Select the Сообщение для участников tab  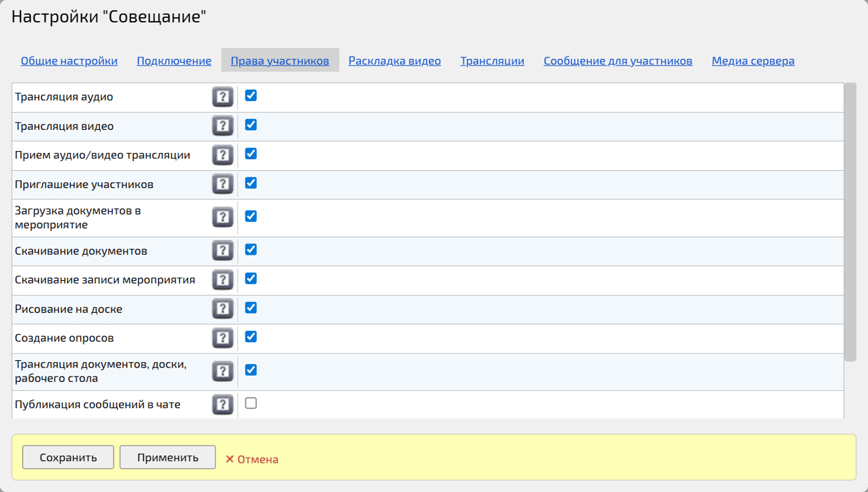click(618, 61)
